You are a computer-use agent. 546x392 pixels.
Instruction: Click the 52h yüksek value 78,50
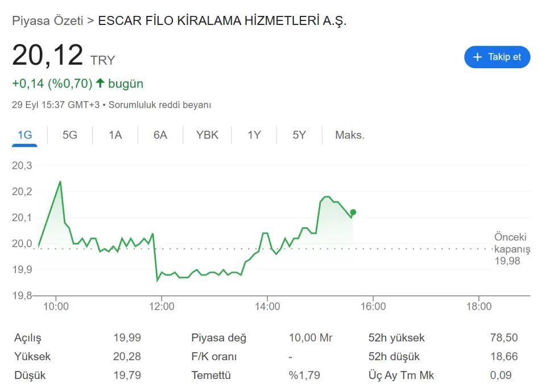click(x=504, y=337)
